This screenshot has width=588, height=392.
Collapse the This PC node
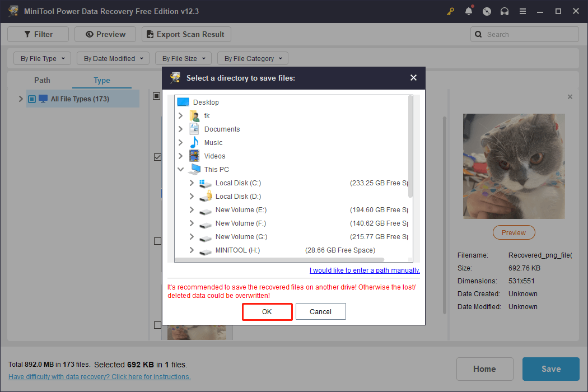pos(180,170)
